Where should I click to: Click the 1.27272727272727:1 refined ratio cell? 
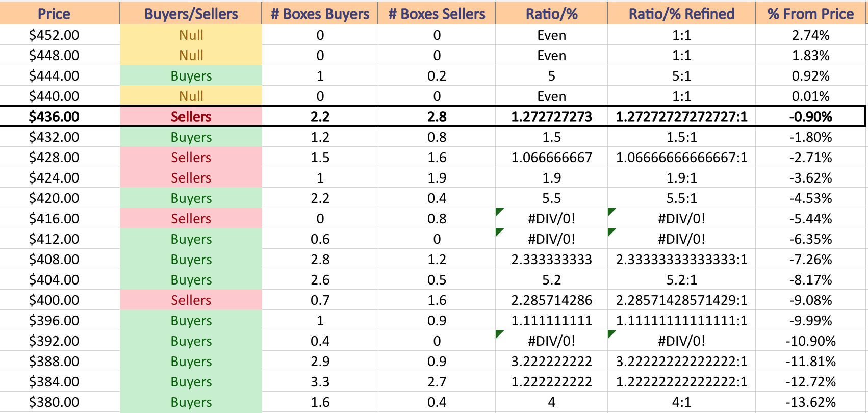681,117
